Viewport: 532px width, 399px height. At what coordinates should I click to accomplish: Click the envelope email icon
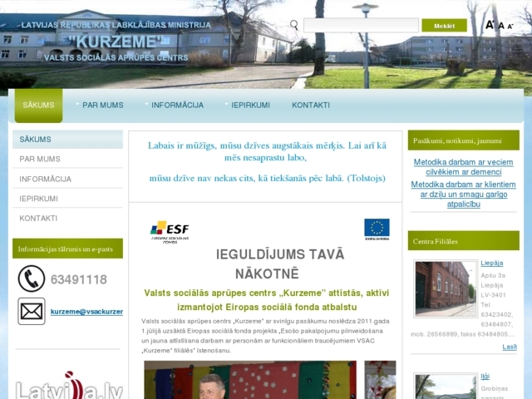tap(32, 312)
